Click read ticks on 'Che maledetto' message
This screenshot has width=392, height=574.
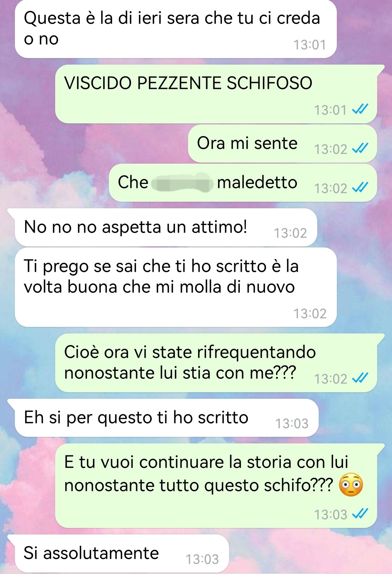[x=360, y=188]
